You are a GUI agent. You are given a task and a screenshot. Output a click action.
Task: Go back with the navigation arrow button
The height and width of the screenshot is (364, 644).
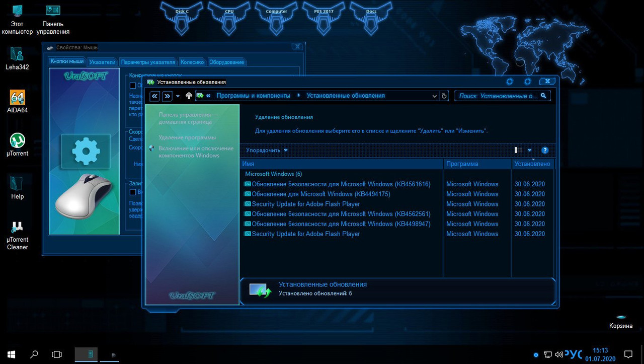point(154,96)
